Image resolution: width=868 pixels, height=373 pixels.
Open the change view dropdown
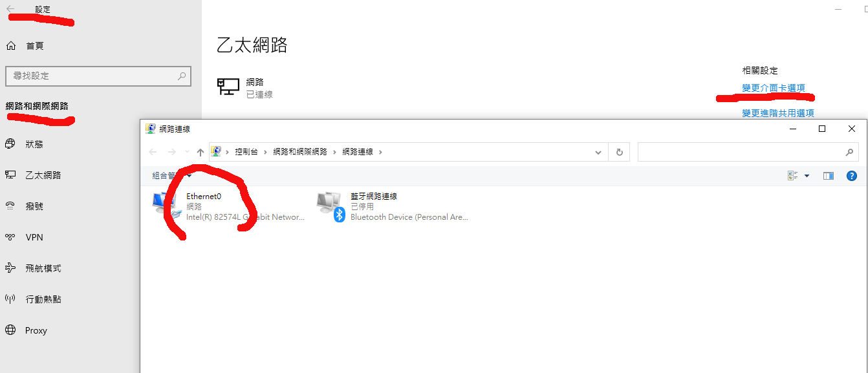[x=807, y=176]
